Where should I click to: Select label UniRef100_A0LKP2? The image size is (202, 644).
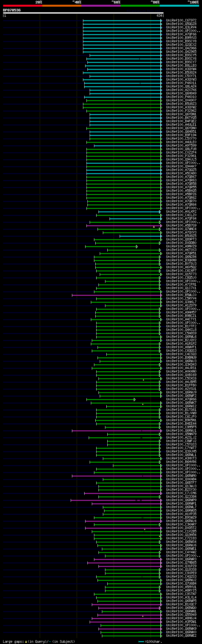pyautogui.click(x=181, y=212)
